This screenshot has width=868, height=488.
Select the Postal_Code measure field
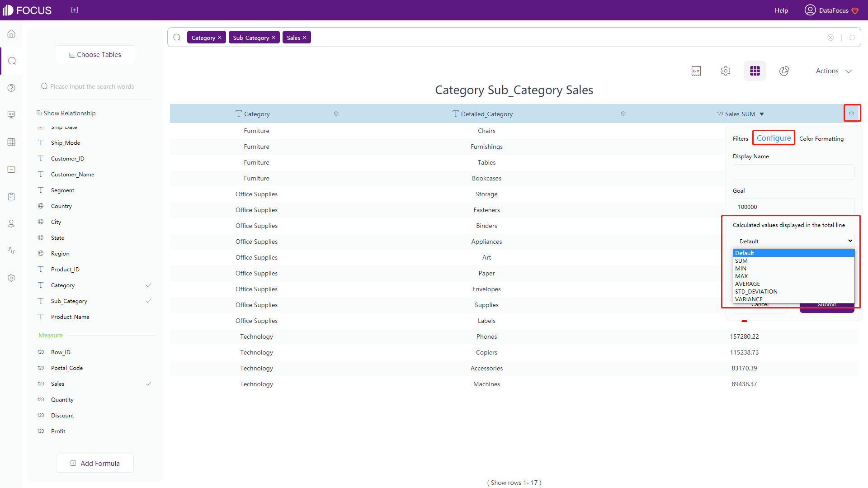point(66,368)
